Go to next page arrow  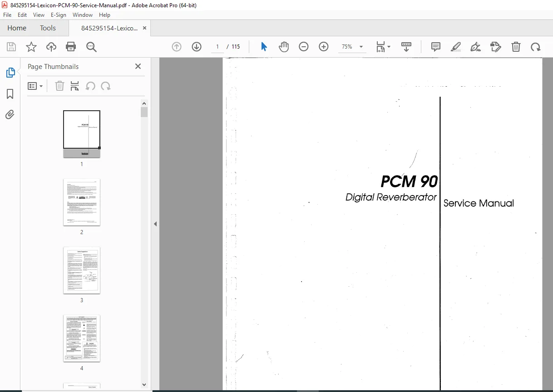click(x=197, y=47)
